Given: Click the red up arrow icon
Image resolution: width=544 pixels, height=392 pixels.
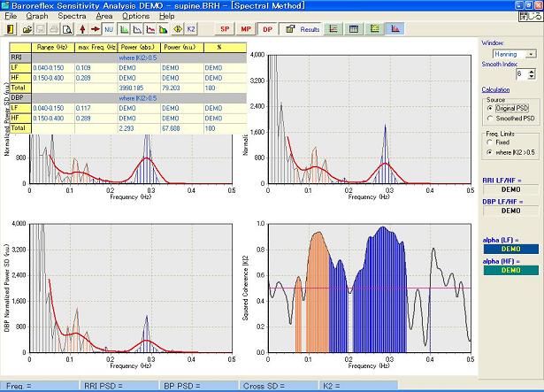Looking at the screenshot, I should (x=82, y=29).
